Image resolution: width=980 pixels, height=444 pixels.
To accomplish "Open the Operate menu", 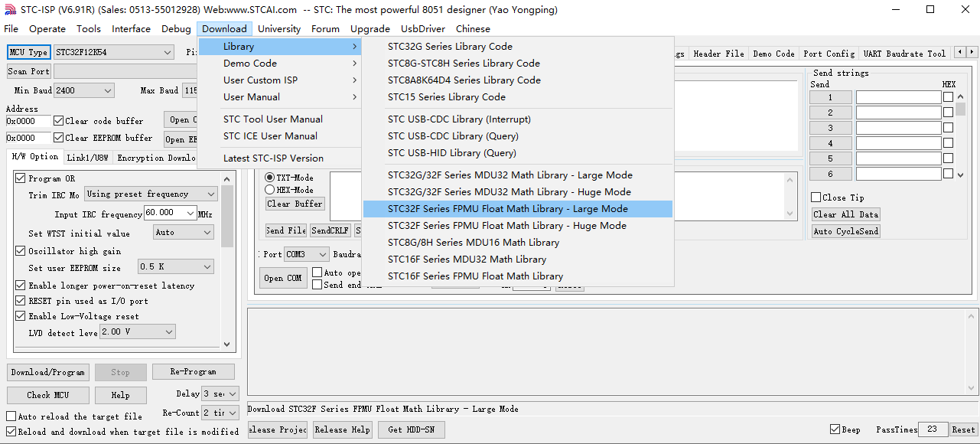I will 47,29.
